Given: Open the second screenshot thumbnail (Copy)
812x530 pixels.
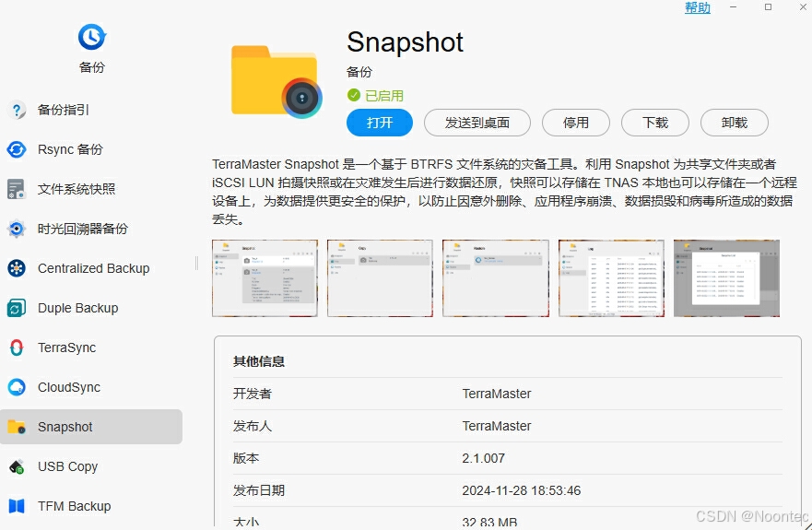Looking at the screenshot, I should coord(380,278).
